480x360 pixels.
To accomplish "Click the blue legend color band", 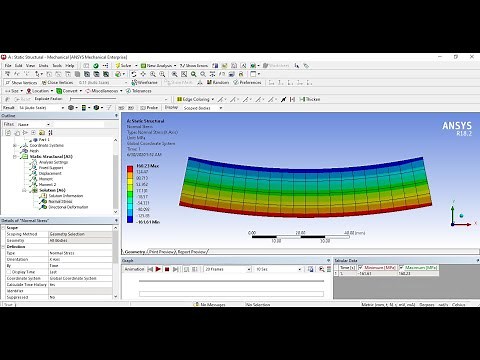I will (130, 219).
